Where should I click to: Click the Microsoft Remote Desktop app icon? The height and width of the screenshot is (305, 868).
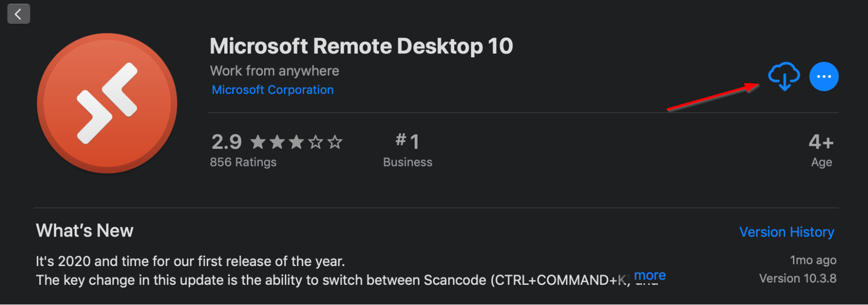tap(107, 103)
